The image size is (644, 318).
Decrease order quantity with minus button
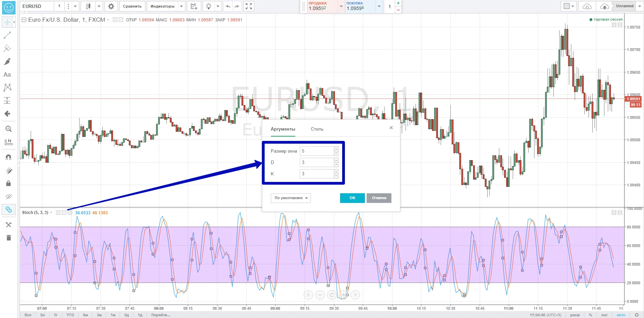(398, 10)
